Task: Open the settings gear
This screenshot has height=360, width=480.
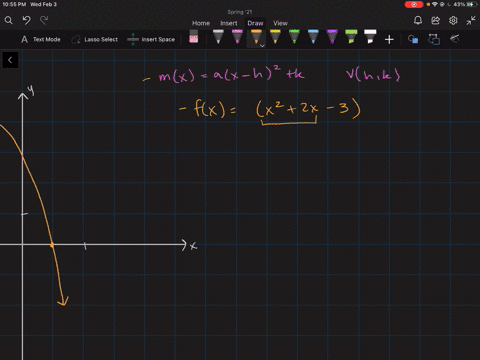Action: [453, 21]
